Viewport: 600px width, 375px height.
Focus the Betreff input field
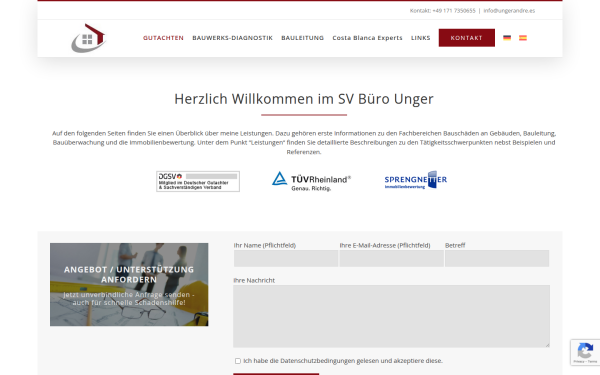tap(497, 258)
